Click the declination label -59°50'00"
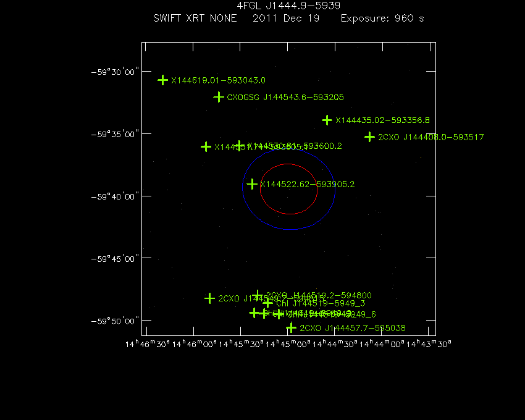Screen dimensions: 525x420 (x=115, y=321)
